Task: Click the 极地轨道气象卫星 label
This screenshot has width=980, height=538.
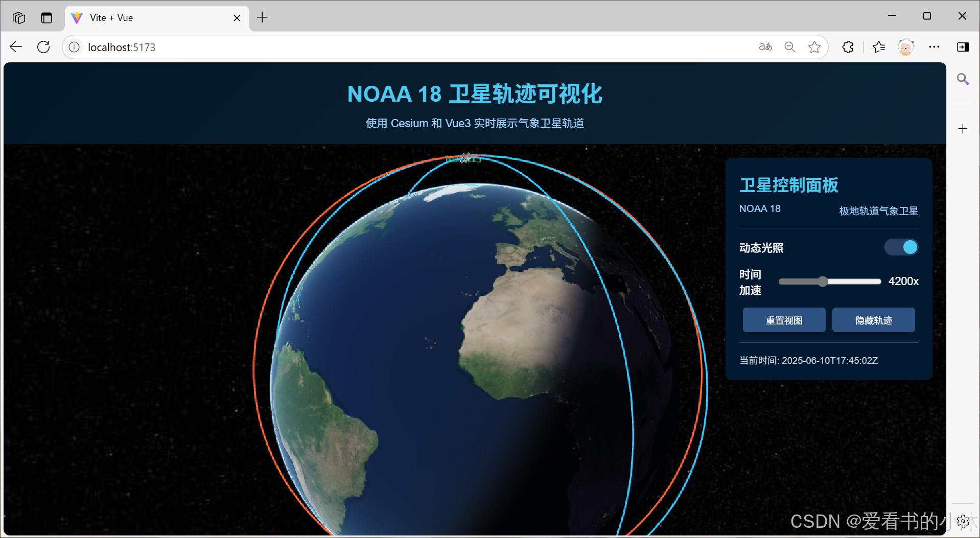Action: pos(878,211)
